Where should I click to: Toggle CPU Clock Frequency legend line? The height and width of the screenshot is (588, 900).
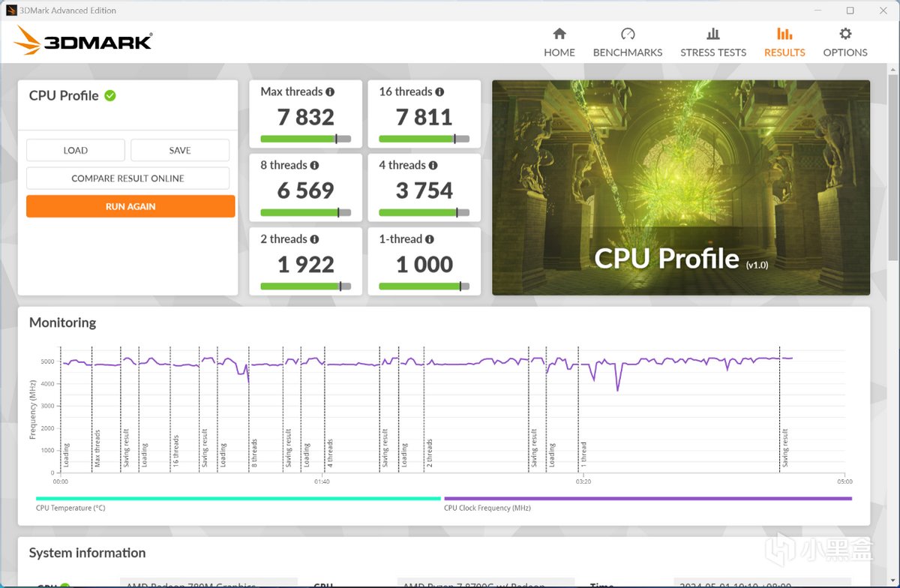tap(648, 498)
